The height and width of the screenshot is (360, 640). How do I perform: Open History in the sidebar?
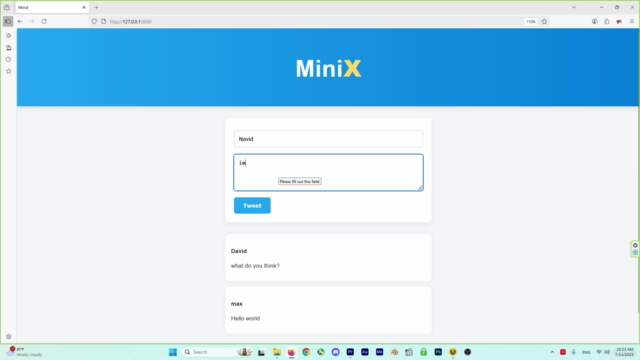click(x=9, y=59)
